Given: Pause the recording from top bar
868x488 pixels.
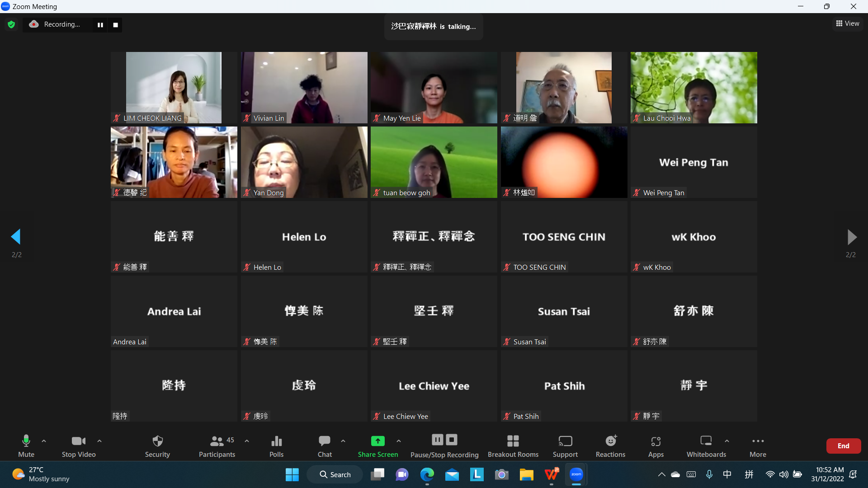Looking at the screenshot, I should coord(100,25).
